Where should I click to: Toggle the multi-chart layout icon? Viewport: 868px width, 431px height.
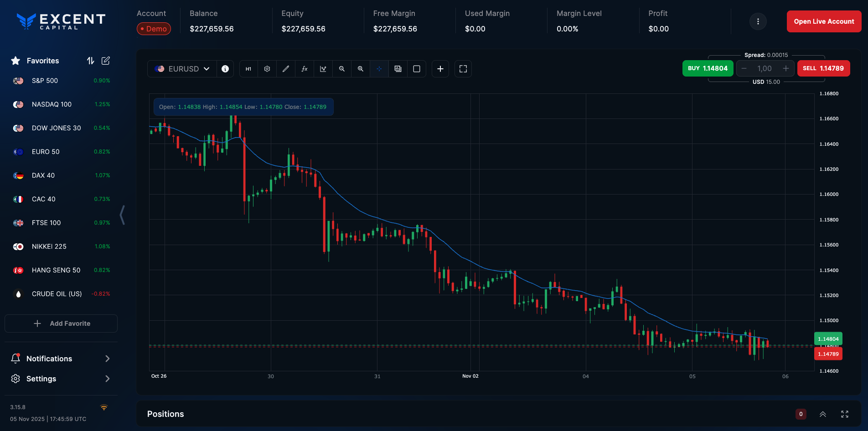pyautogui.click(x=398, y=69)
